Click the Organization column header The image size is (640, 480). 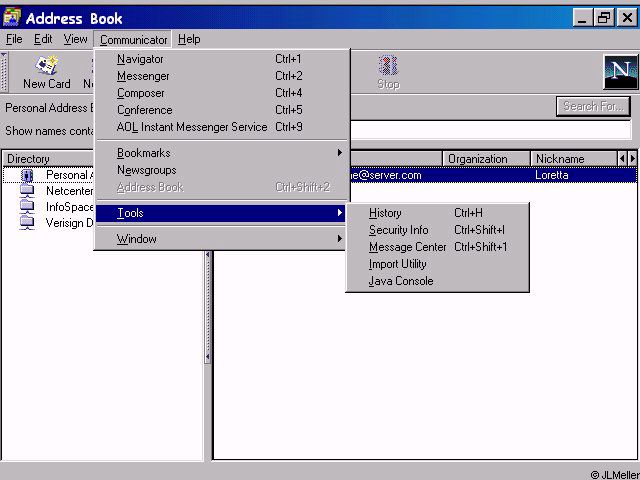point(486,159)
